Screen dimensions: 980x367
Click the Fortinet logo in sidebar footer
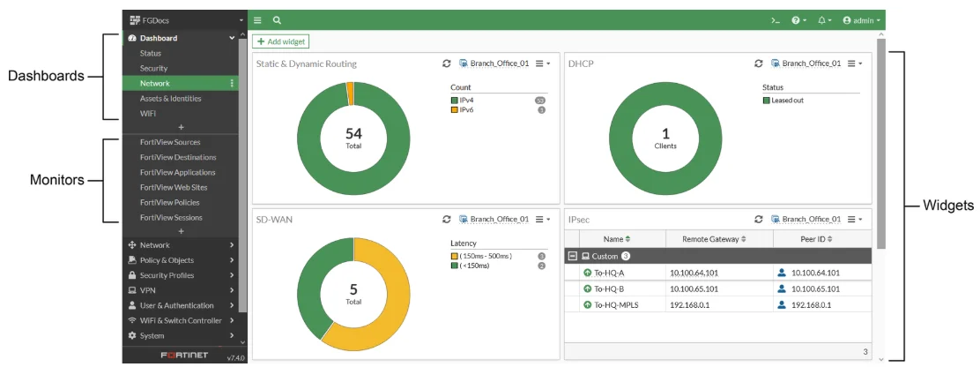pos(184,356)
